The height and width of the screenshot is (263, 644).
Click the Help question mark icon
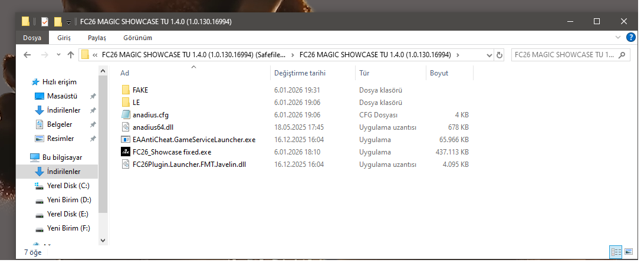coord(631,37)
